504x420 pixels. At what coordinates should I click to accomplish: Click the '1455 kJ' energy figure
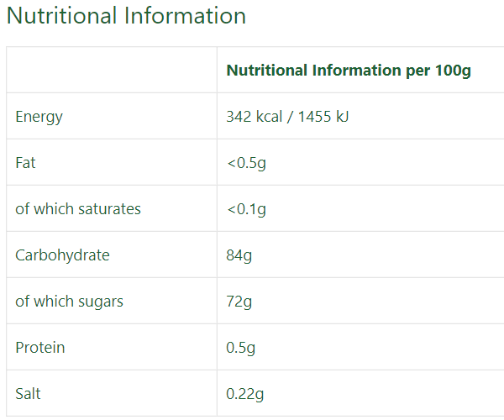point(323,117)
